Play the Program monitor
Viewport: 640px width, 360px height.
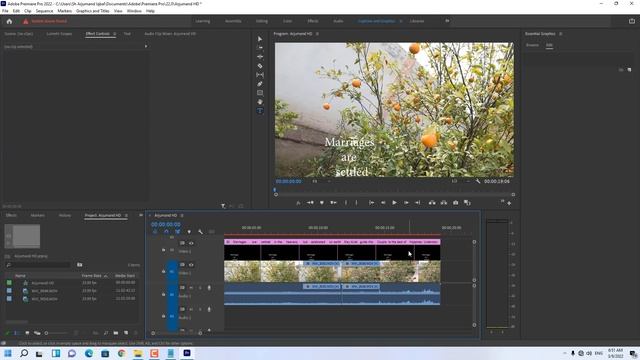click(394, 202)
